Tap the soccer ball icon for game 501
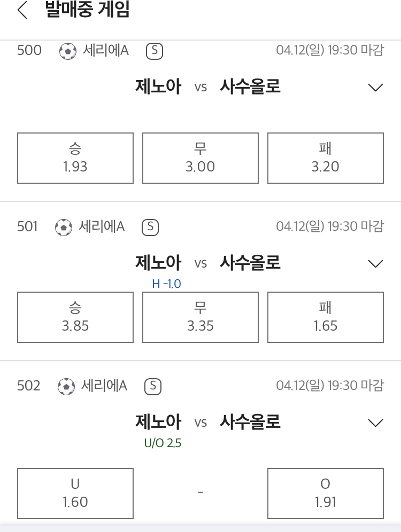The image size is (401, 532). pos(64,228)
